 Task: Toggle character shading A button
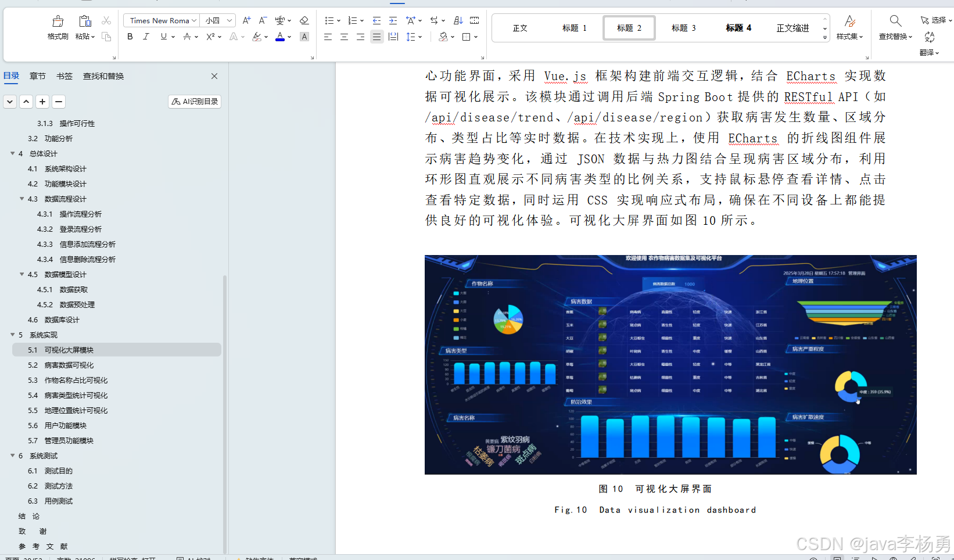(304, 37)
